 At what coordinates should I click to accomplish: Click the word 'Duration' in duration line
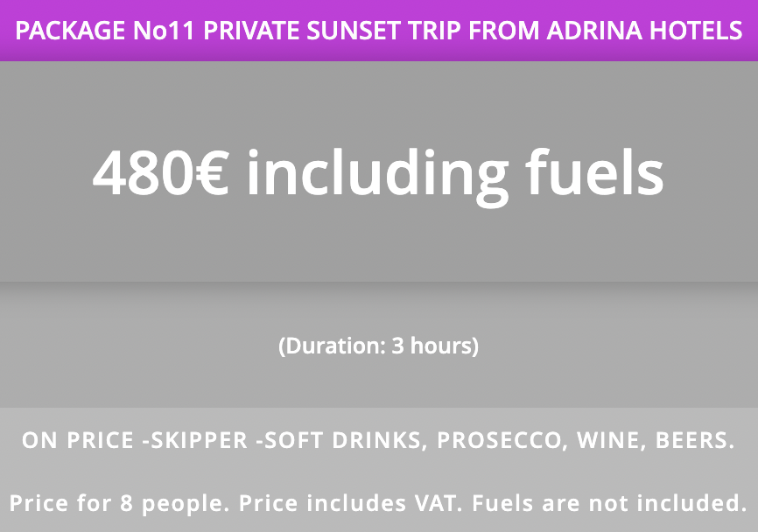coord(333,346)
